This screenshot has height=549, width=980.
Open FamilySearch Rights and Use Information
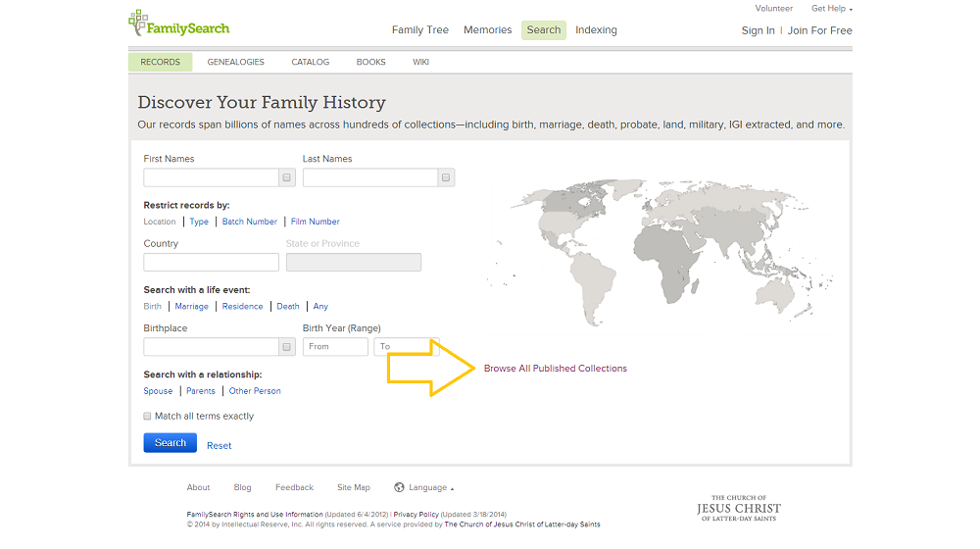pos(255,515)
